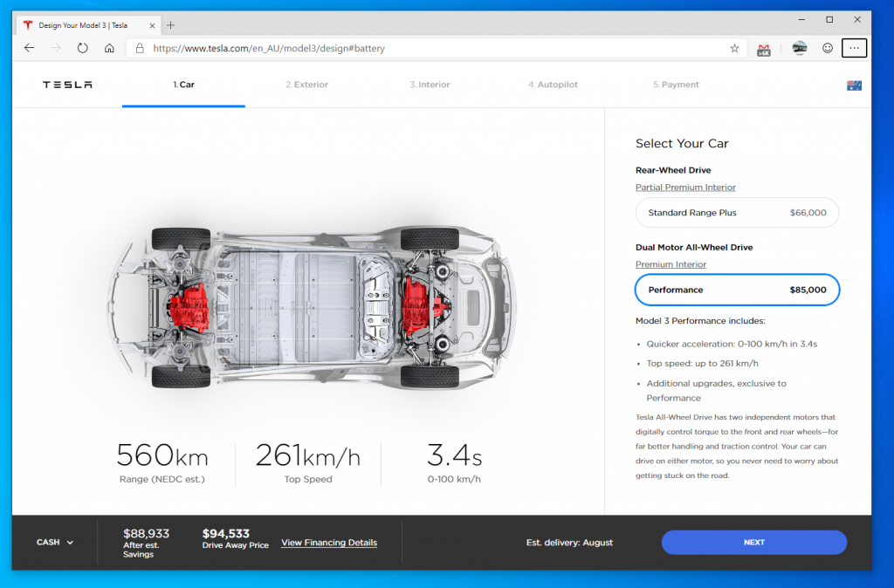The width and height of the screenshot is (894, 588).
Task: Open the CASH payment dropdown
Action: coord(55,543)
